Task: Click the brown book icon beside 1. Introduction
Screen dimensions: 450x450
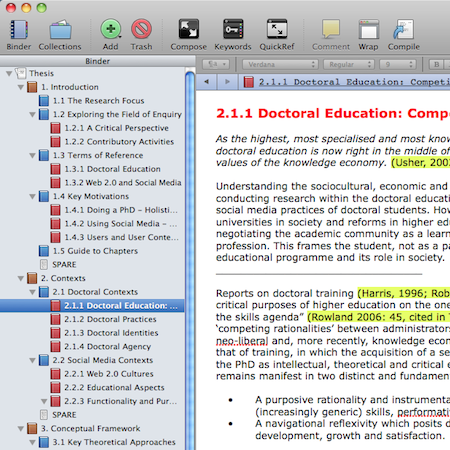Action: (32, 87)
